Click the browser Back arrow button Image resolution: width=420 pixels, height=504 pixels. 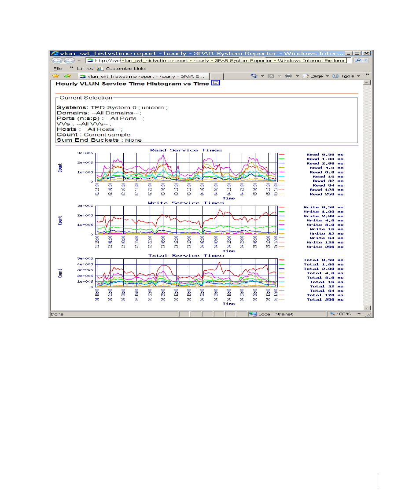pos(57,60)
